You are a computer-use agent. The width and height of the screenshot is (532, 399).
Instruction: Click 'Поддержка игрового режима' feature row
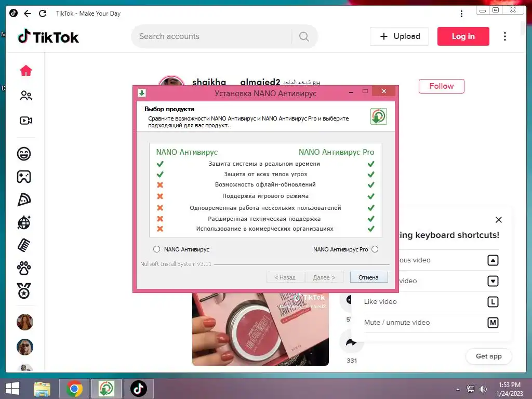(265, 196)
